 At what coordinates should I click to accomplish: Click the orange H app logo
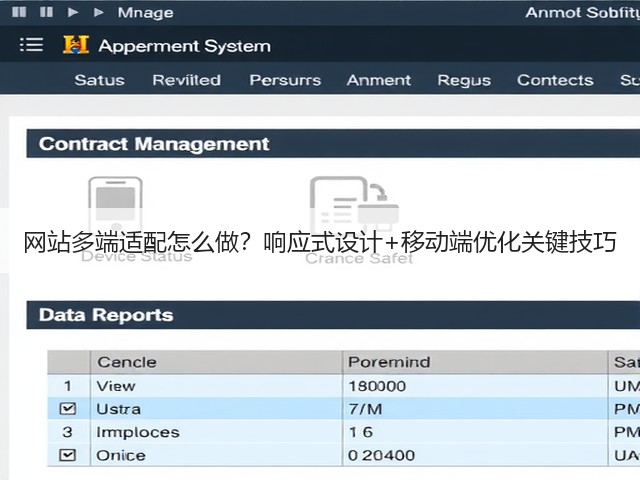click(x=76, y=45)
